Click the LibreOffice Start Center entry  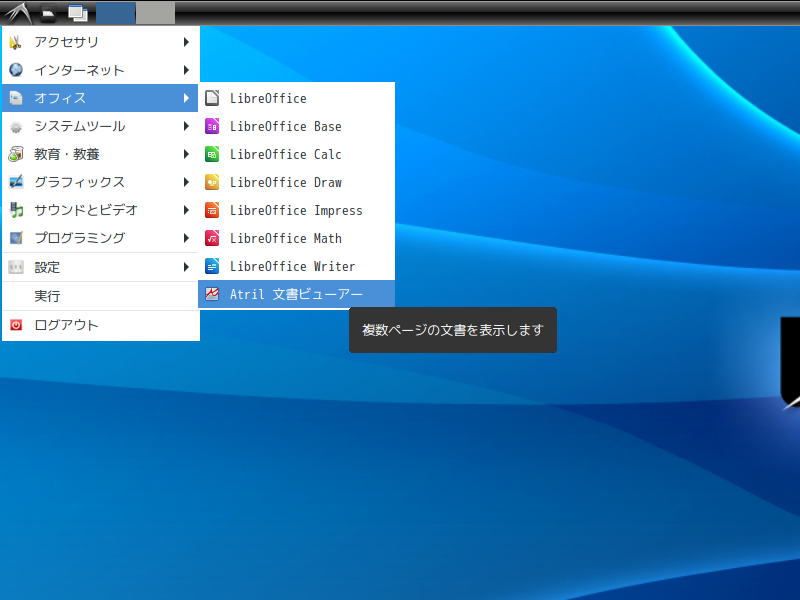(268, 98)
